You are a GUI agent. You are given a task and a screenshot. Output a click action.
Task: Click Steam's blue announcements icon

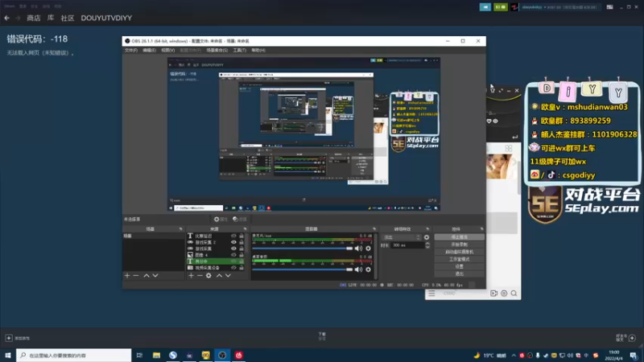tap(485, 7)
